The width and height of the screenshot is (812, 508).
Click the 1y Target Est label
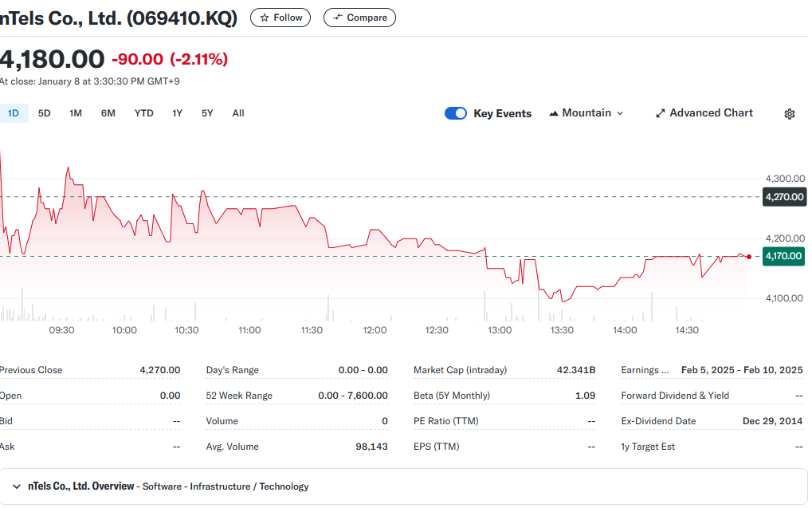pos(649,447)
